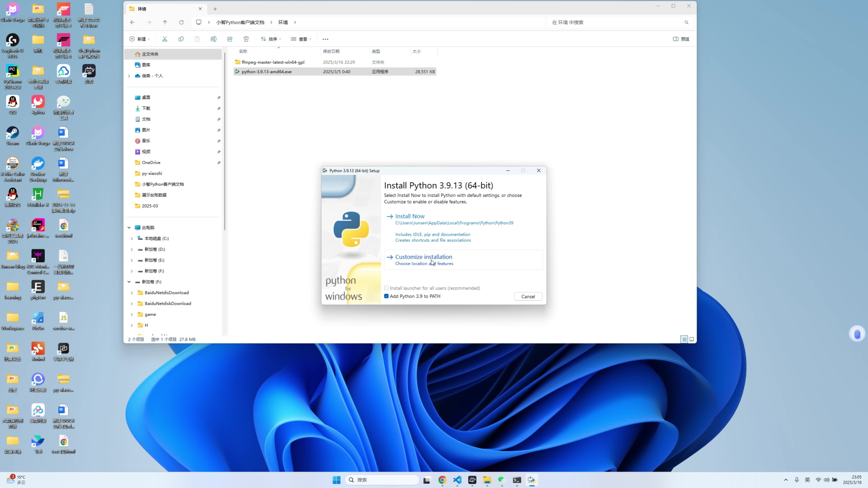
Task: Click the Share icon in toolbar
Action: click(x=230, y=39)
